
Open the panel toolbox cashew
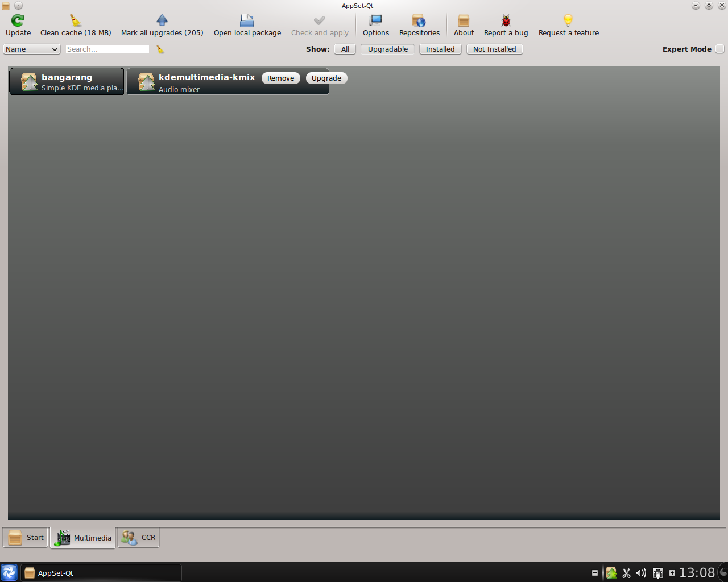coord(723,572)
